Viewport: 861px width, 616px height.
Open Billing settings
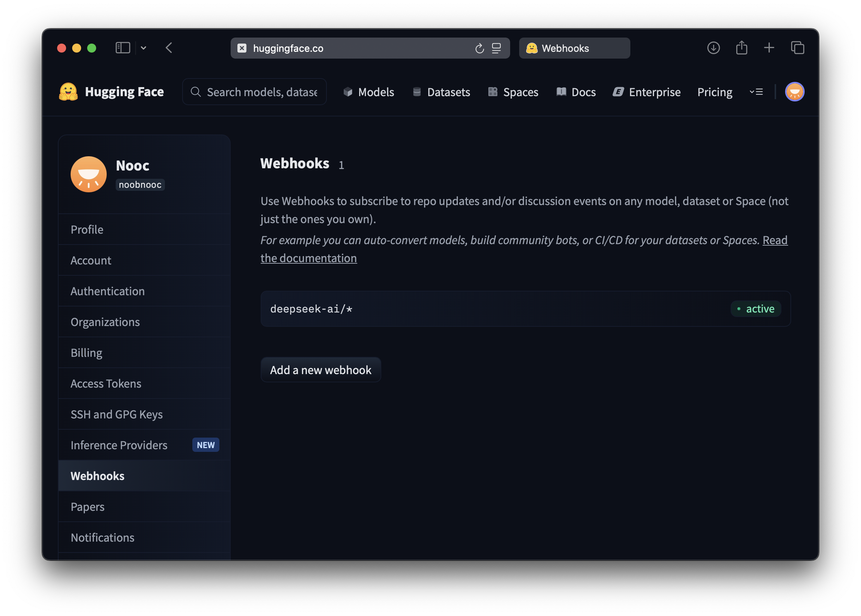tap(144, 353)
